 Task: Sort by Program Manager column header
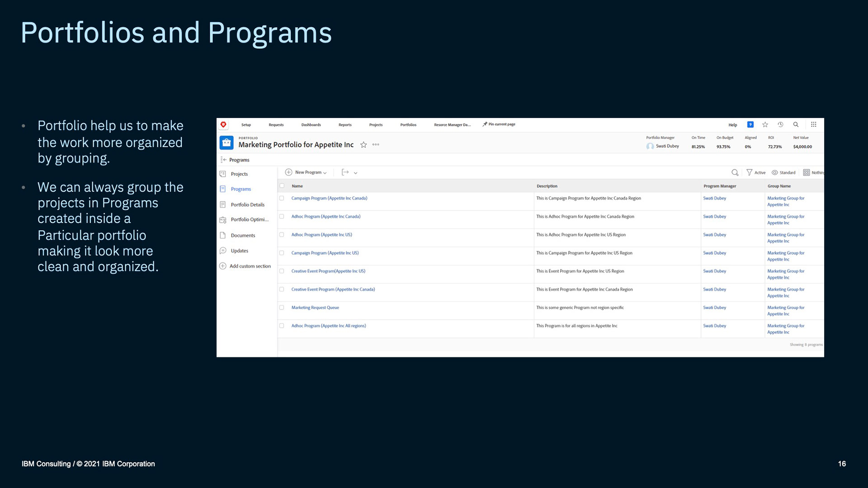720,186
